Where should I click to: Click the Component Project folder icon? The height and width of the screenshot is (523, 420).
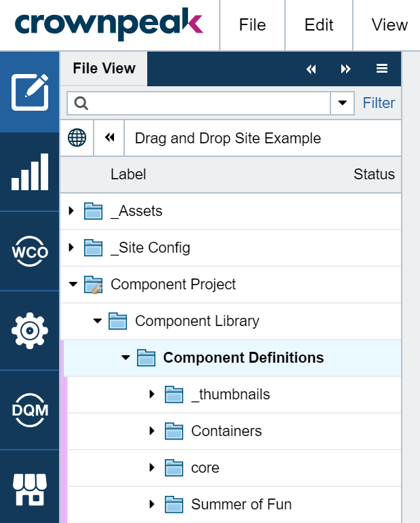click(x=93, y=285)
